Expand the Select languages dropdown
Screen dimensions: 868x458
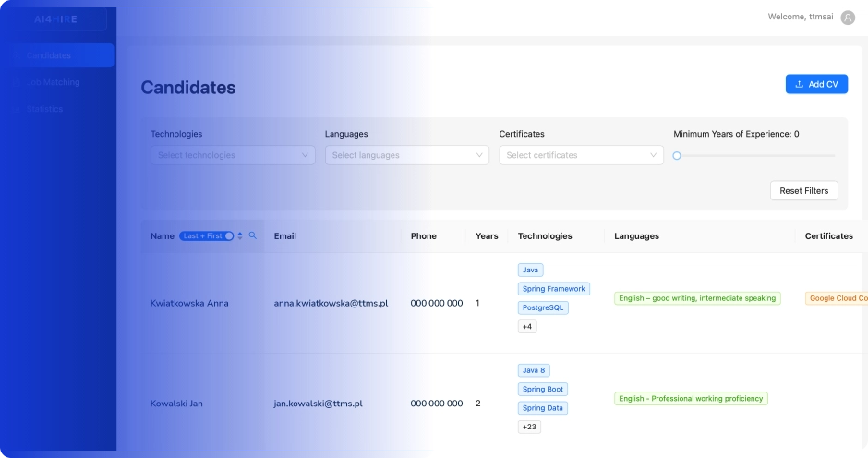pos(406,155)
